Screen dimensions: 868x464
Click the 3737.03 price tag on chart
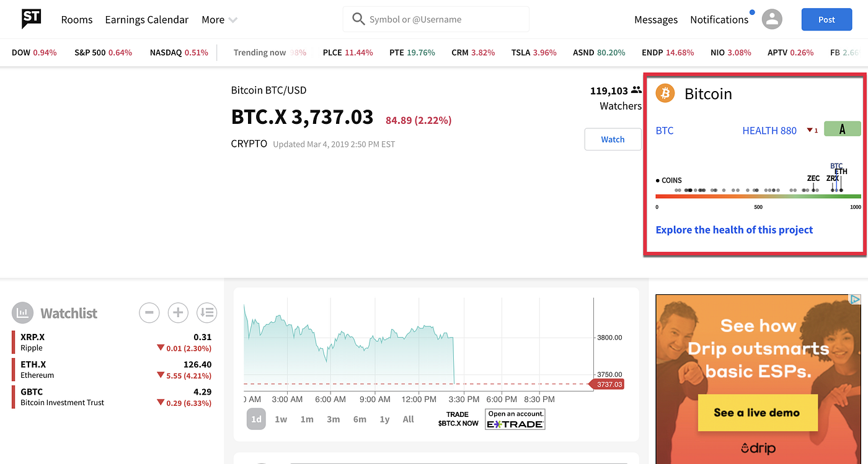coord(608,385)
